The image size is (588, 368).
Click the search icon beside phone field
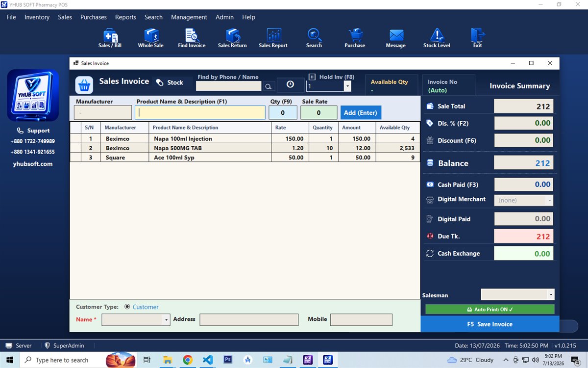269,86
